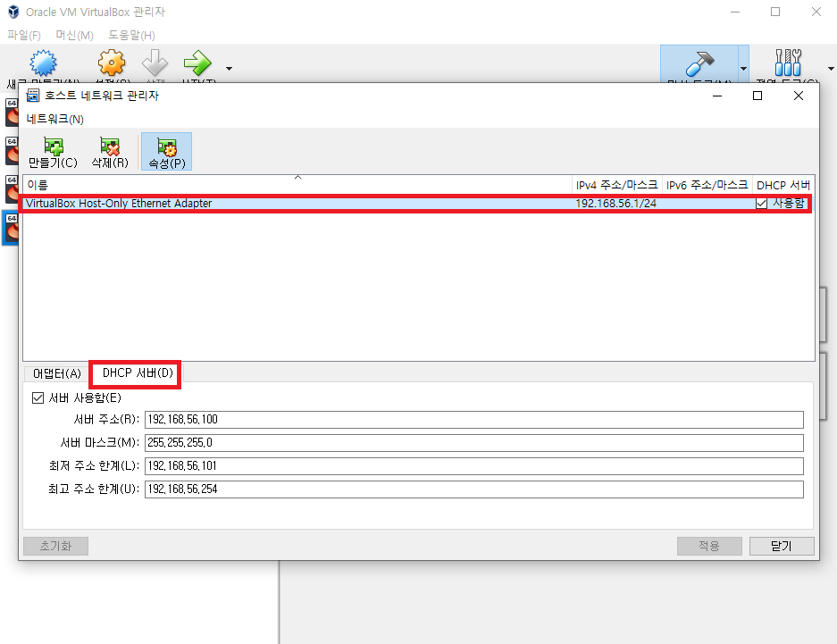Screen dimensions: 837x644
Task: Open the Machine (머신) menu
Action: click(x=75, y=35)
